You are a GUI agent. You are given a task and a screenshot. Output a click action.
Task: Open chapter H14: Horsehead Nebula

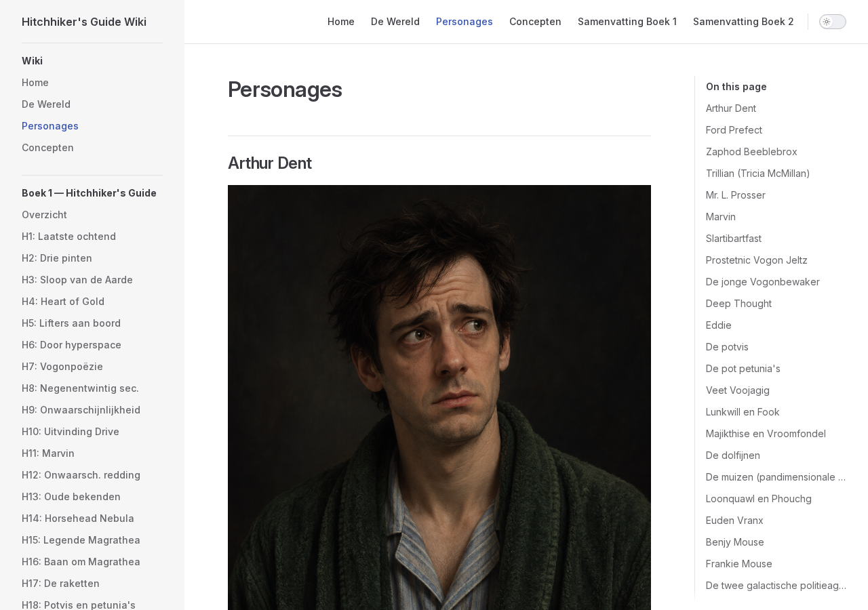click(78, 518)
